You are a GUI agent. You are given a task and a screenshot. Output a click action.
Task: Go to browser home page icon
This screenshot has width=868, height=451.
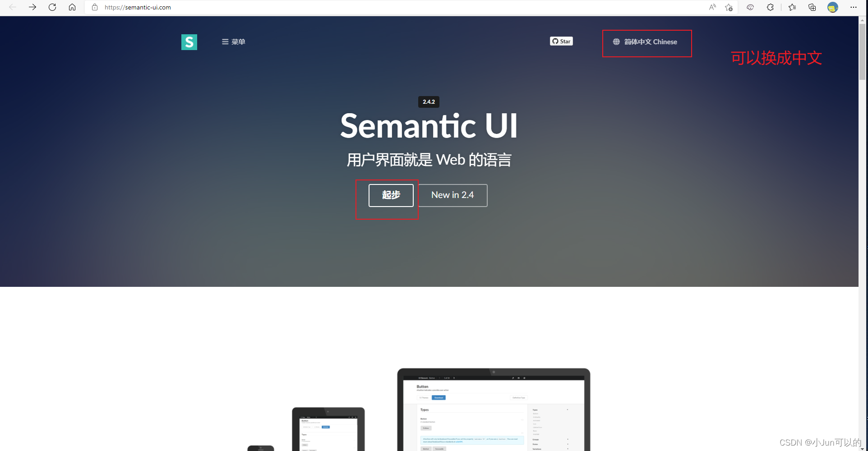click(72, 7)
